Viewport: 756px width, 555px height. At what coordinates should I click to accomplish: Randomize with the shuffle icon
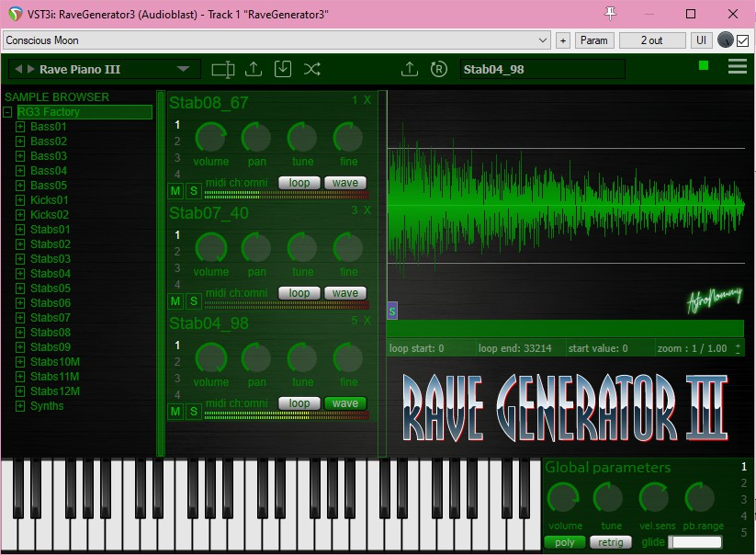[312, 69]
